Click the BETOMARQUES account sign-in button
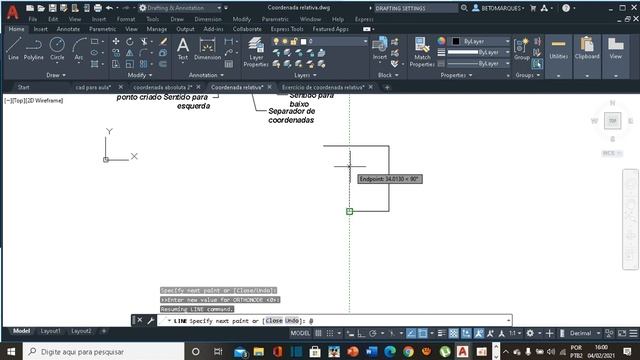 pyautogui.click(x=498, y=8)
